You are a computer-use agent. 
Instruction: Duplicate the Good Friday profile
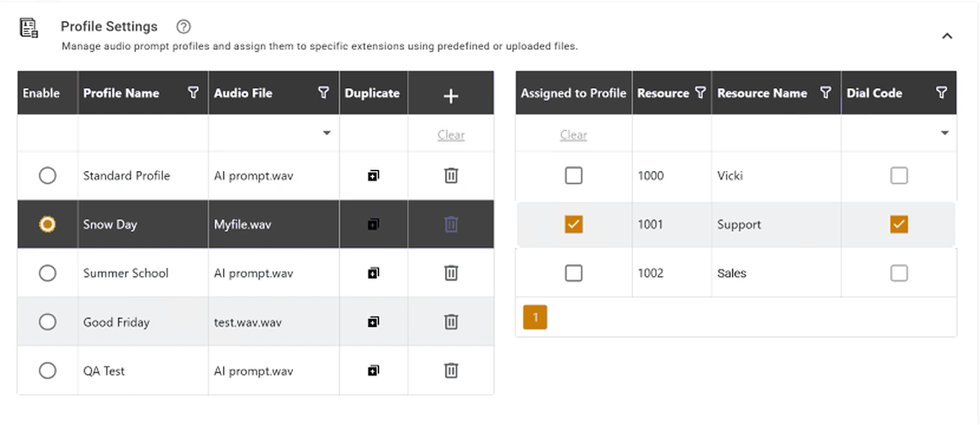373,322
